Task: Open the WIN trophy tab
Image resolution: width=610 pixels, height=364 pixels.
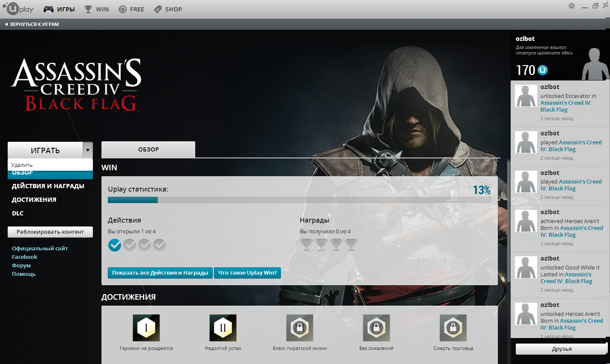Action: (x=97, y=9)
